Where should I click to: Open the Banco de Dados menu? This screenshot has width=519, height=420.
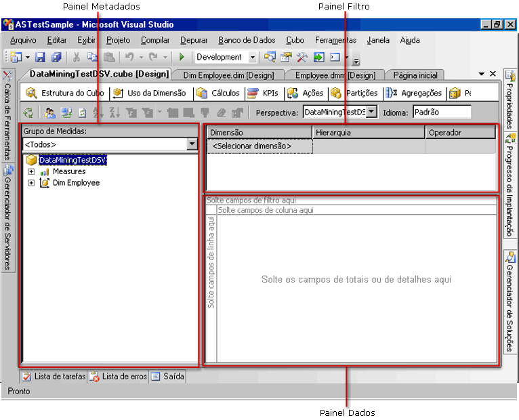click(247, 40)
